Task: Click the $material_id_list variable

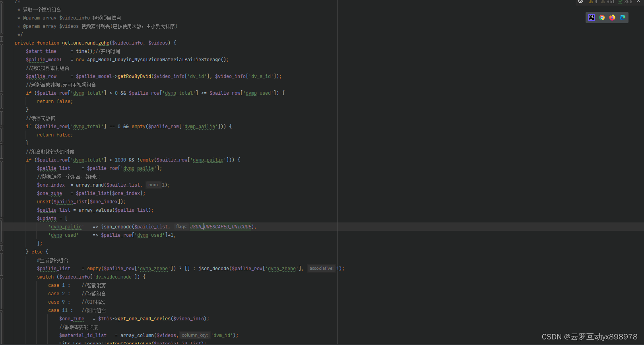Action: tap(83, 335)
